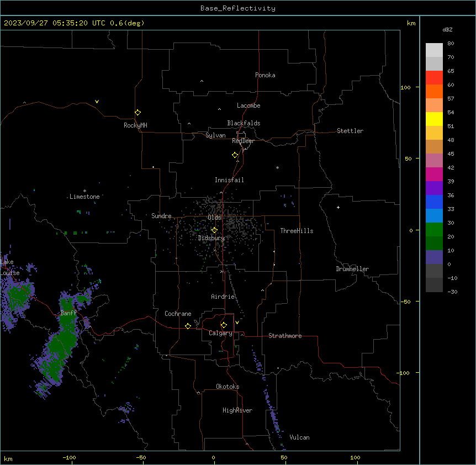Click the yellow V marker east of Calgary
The image size is (476, 465).
tap(237, 323)
